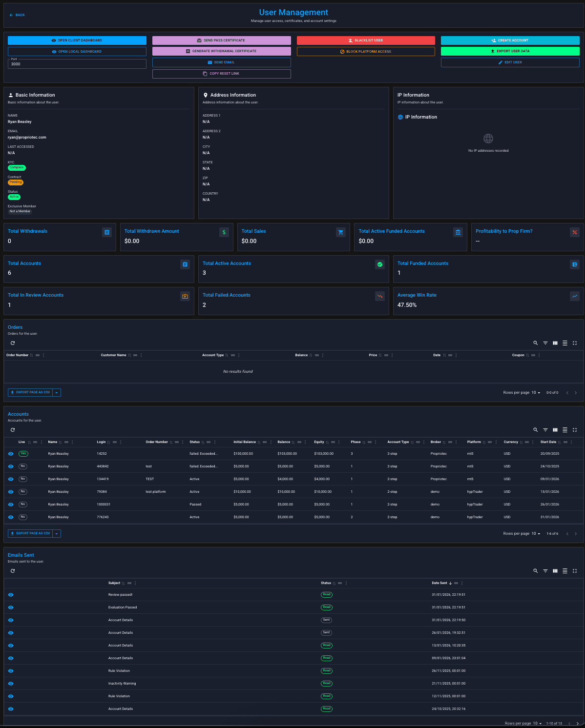The width and height of the screenshot is (585, 728).
Task: Open Customer Name column actions menu
Action: tap(141, 355)
